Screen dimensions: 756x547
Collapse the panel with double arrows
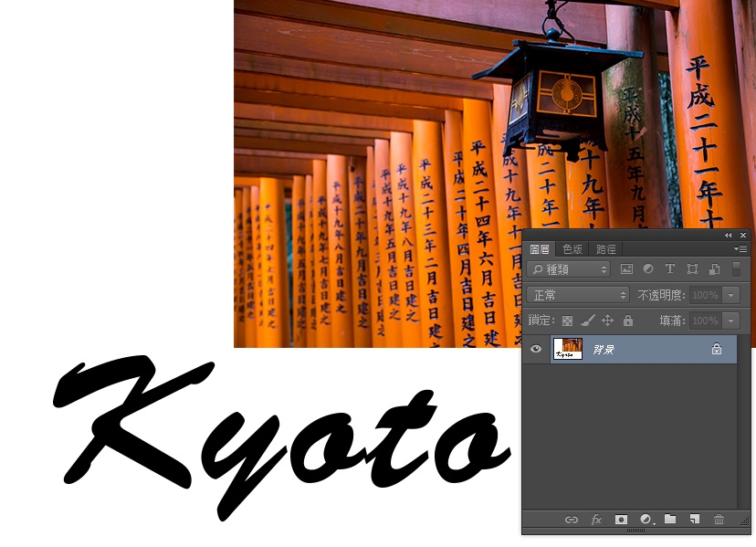click(728, 235)
